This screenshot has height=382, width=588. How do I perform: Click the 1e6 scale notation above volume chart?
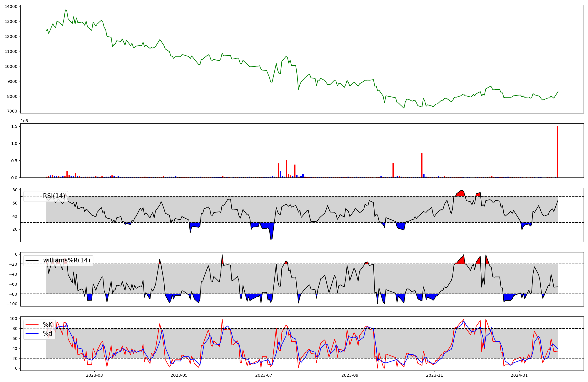point(24,121)
